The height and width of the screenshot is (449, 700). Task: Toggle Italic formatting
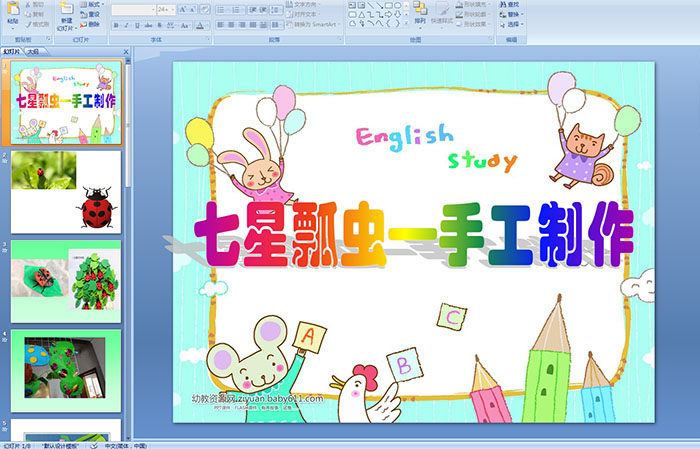[x=126, y=25]
